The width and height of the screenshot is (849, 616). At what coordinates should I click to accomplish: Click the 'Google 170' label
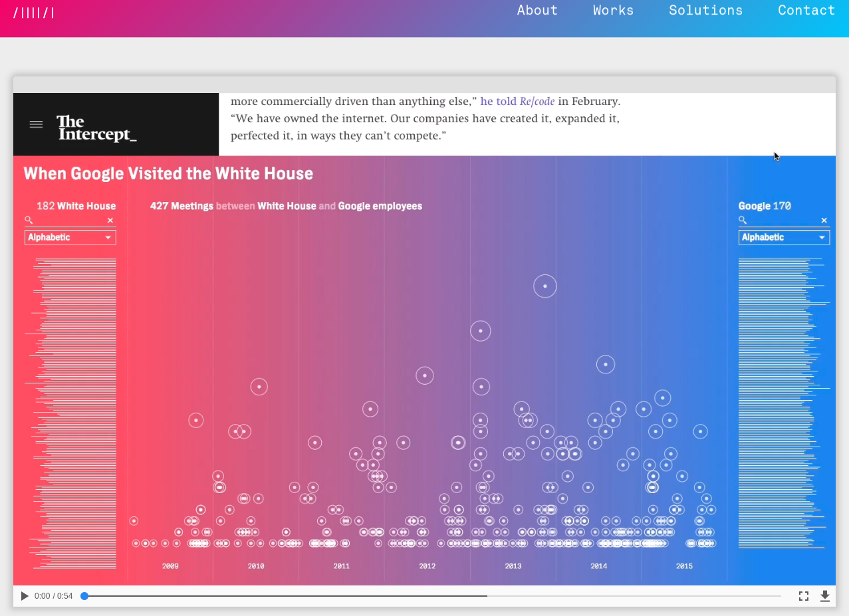click(x=765, y=206)
